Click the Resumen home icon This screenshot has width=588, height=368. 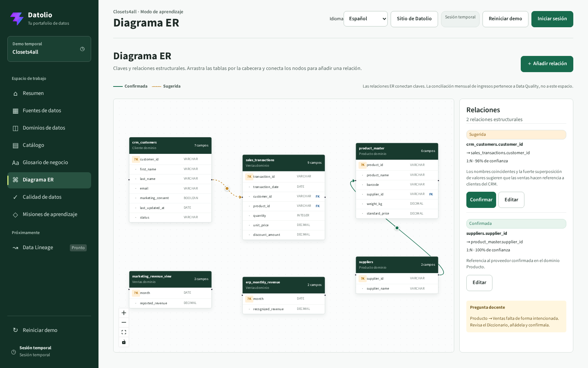coord(15,93)
